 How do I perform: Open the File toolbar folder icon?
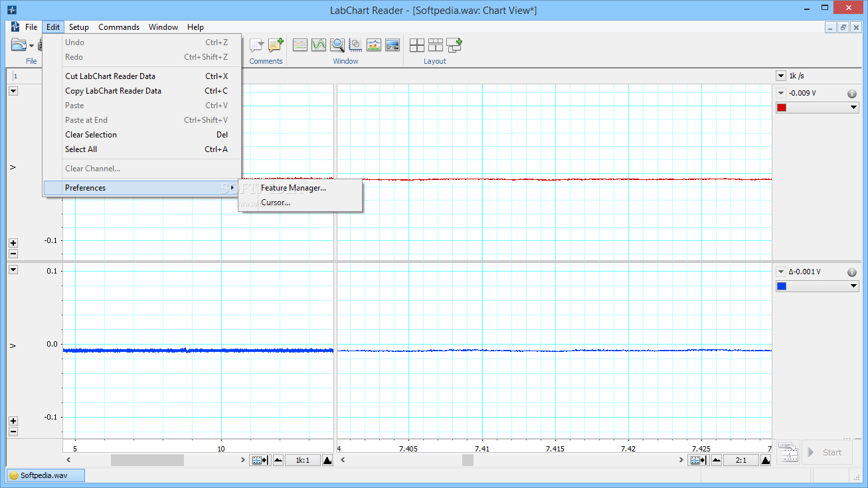point(19,45)
